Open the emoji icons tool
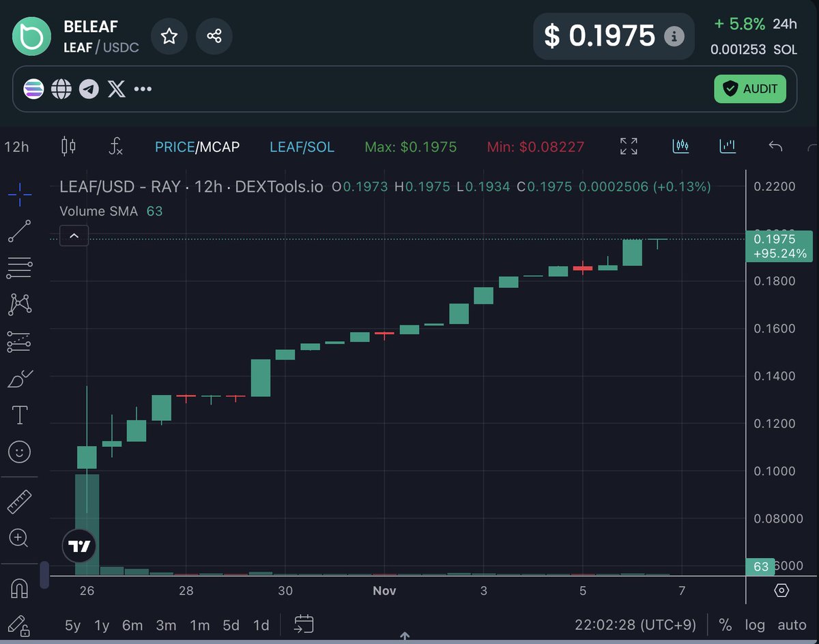This screenshot has width=819, height=644. tap(19, 451)
